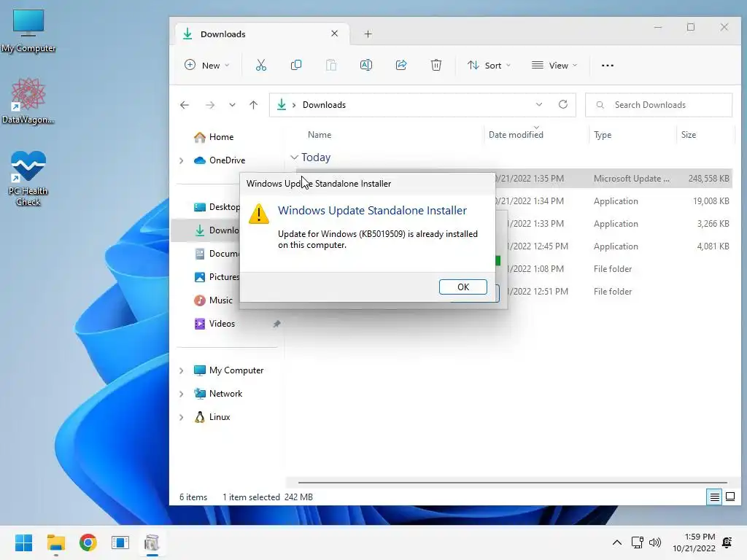
Task: Click the Copy icon in toolbar
Action: point(296,65)
